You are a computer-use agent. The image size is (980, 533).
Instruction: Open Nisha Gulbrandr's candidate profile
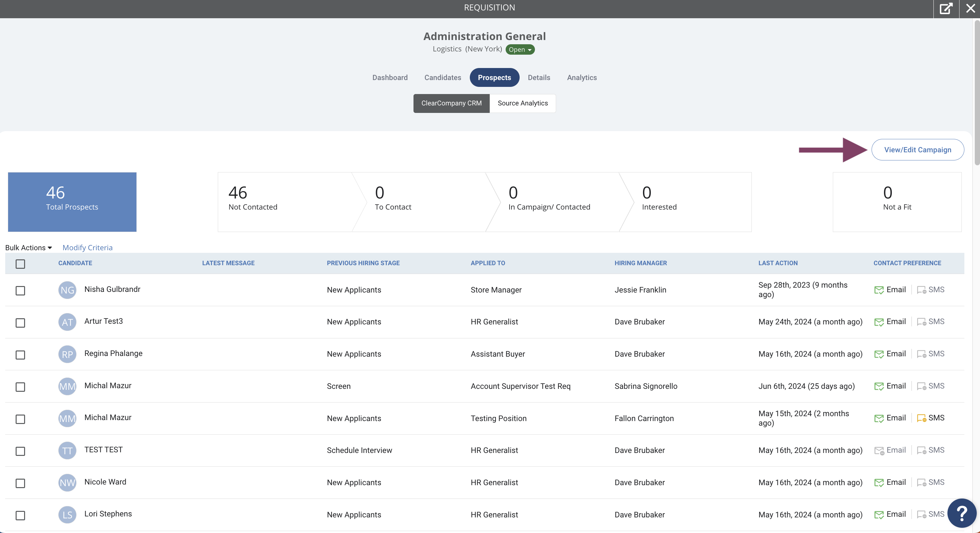click(x=112, y=289)
